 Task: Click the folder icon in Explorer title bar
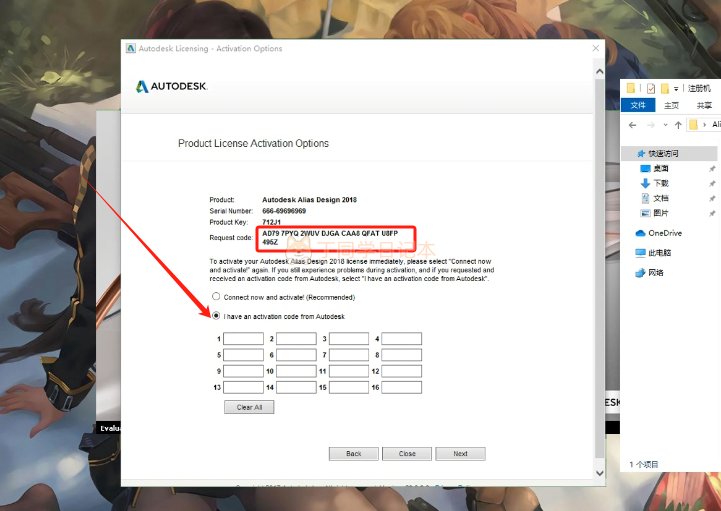(631, 88)
